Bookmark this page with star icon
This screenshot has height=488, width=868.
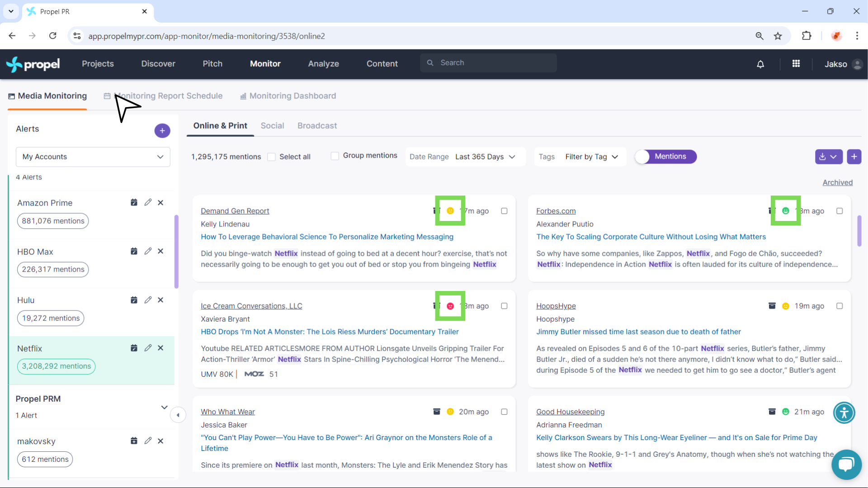coord(778,36)
